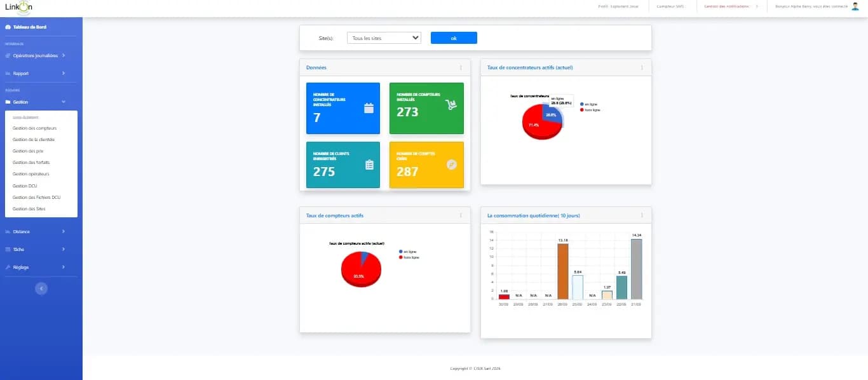The height and width of the screenshot is (380, 868).
Task: Click round icon on comptes créés tile
Action: tap(452, 164)
